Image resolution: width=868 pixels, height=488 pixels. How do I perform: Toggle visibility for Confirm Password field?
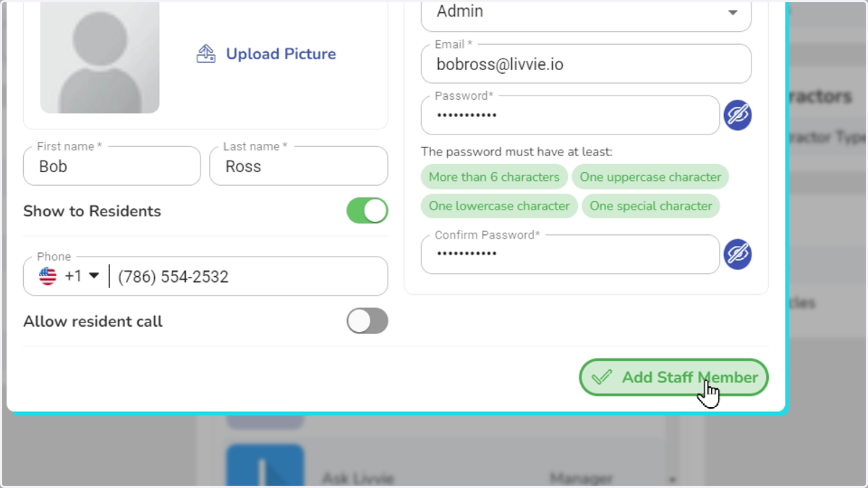pyautogui.click(x=738, y=254)
